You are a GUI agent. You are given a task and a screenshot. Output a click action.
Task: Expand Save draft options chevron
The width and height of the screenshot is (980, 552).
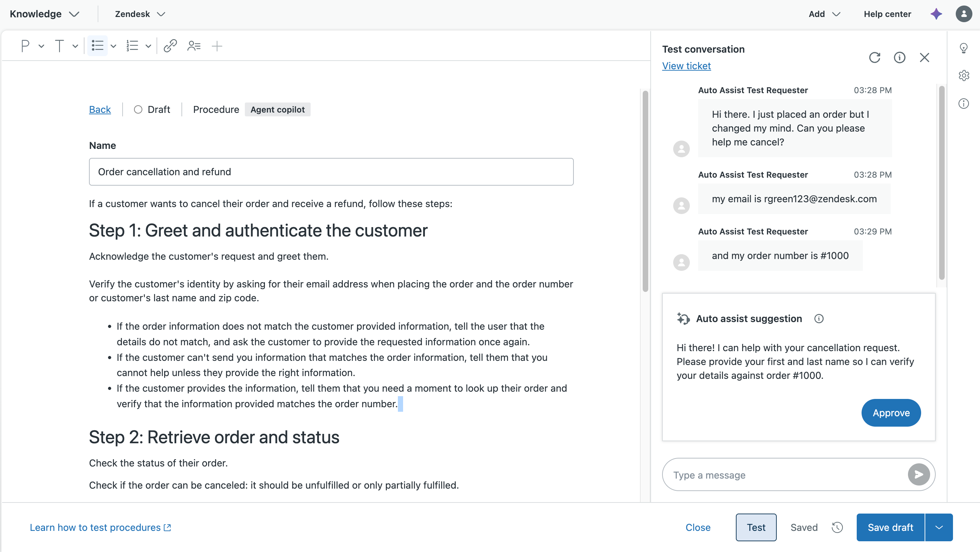tap(939, 527)
